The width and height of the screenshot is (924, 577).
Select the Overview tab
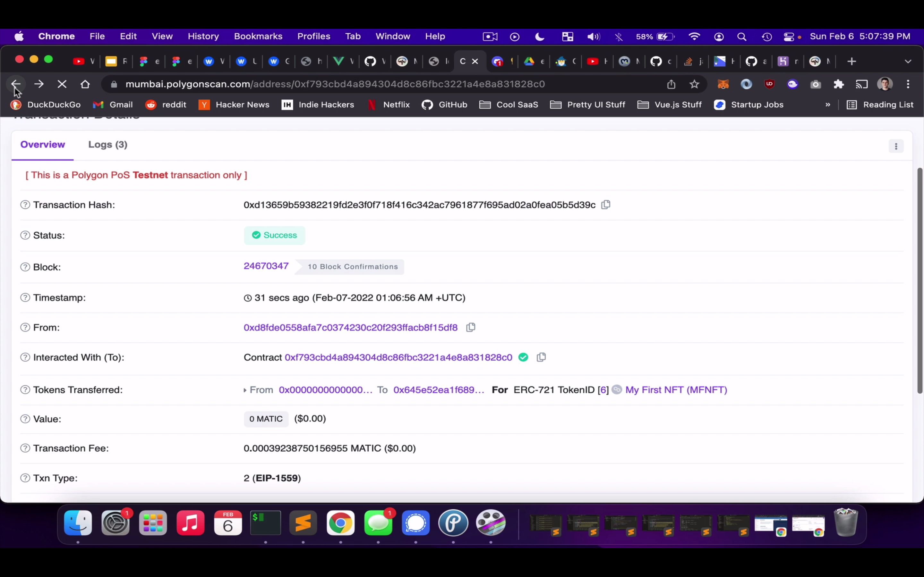pos(43,144)
